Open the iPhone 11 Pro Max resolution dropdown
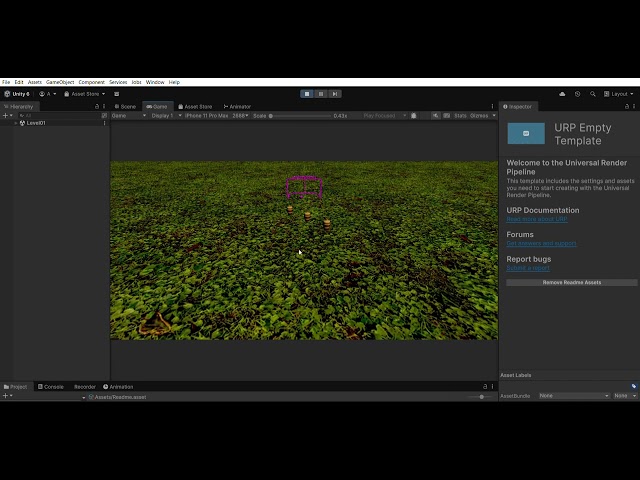The image size is (640, 480). point(217,116)
